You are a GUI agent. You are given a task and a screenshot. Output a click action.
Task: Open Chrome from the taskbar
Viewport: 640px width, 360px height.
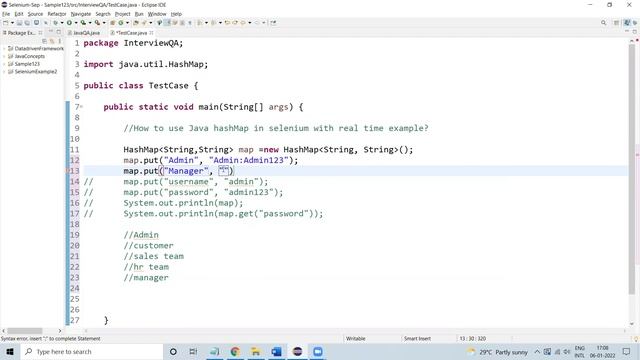click(235, 351)
